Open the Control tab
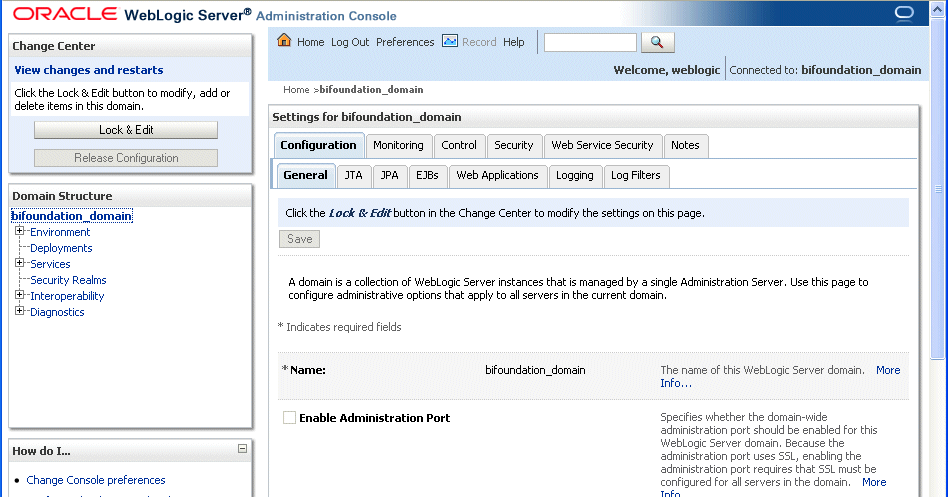The height and width of the screenshot is (497, 948). coord(459,146)
